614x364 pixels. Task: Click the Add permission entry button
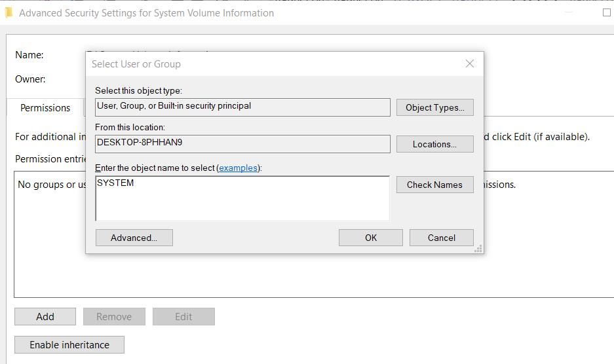tap(45, 317)
